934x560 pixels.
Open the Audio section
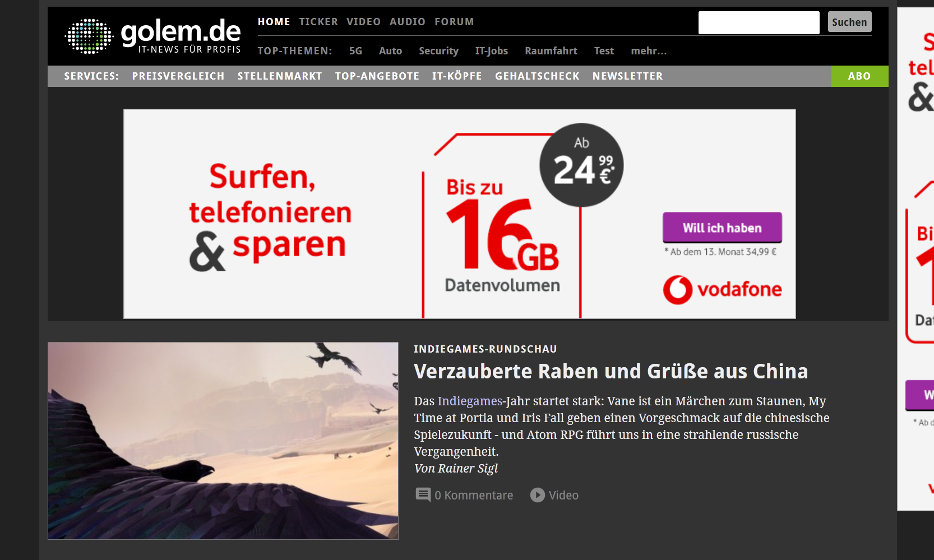(408, 22)
